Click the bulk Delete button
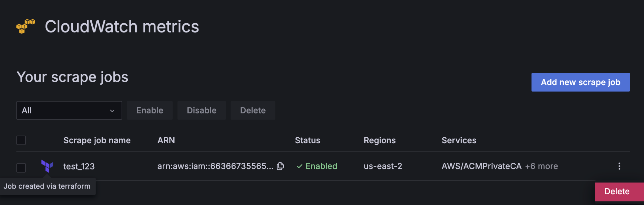Image resolution: width=644 pixels, height=205 pixels. [x=252, y=110]
